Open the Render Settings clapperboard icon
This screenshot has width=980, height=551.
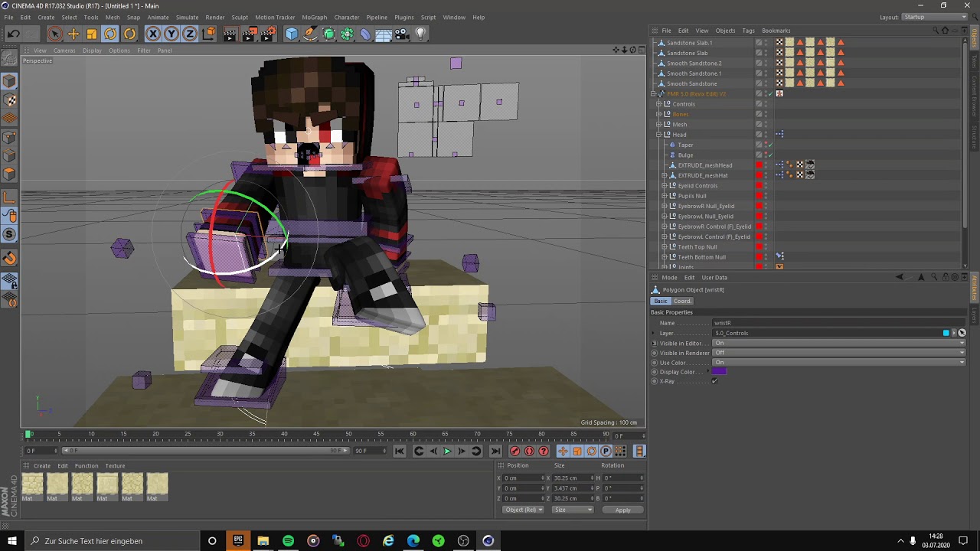[x=268, y=34]
